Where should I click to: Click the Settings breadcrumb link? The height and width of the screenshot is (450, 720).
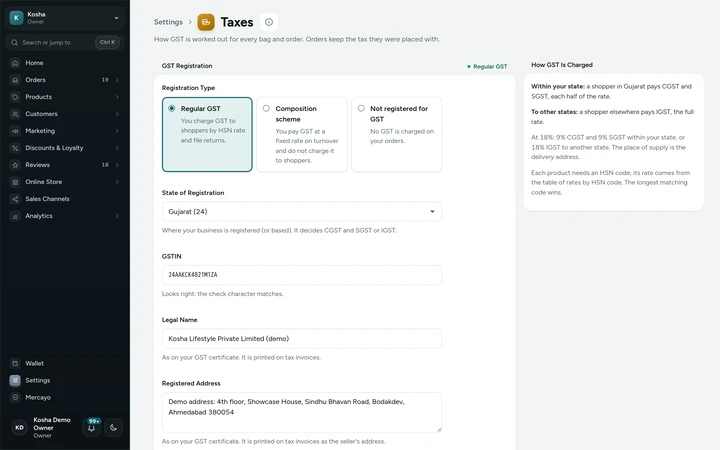tap(168, 22)
